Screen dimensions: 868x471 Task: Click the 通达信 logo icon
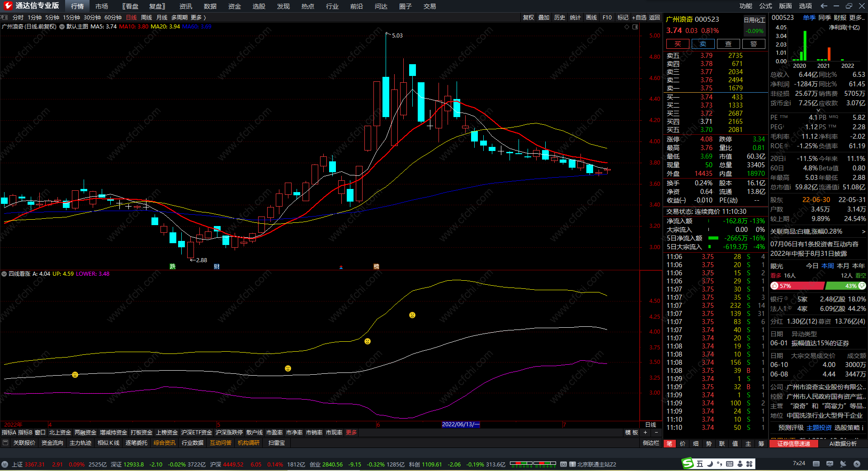tap(8, 6)
